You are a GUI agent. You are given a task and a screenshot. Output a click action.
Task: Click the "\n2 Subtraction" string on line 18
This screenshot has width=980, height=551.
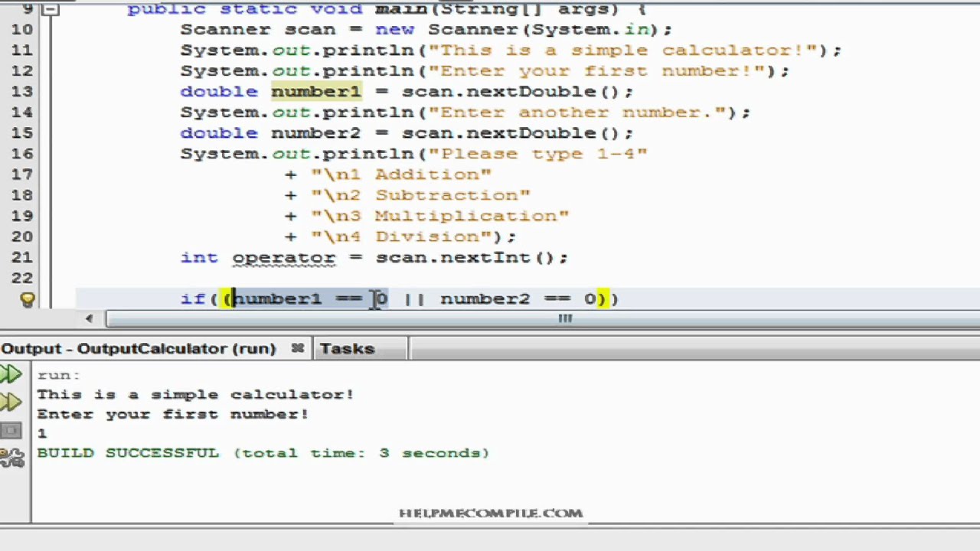click(420, 195)
